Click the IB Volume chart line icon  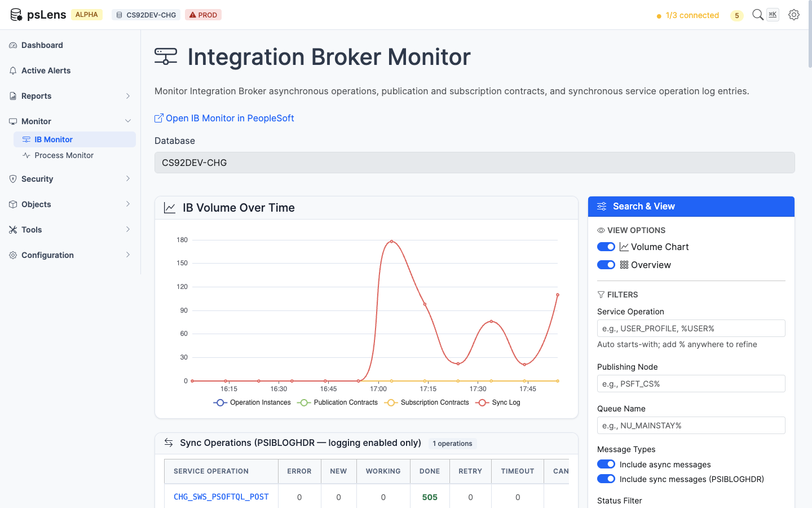pos(170,208)
